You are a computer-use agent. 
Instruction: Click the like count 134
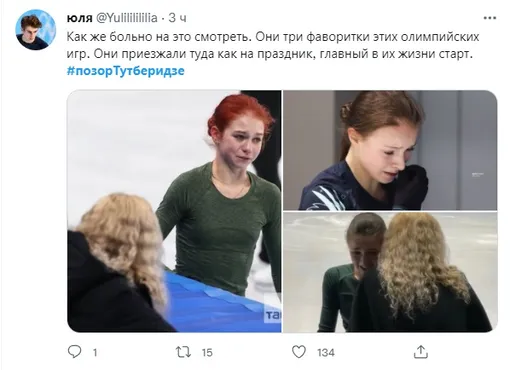click(x=326, y=352)
